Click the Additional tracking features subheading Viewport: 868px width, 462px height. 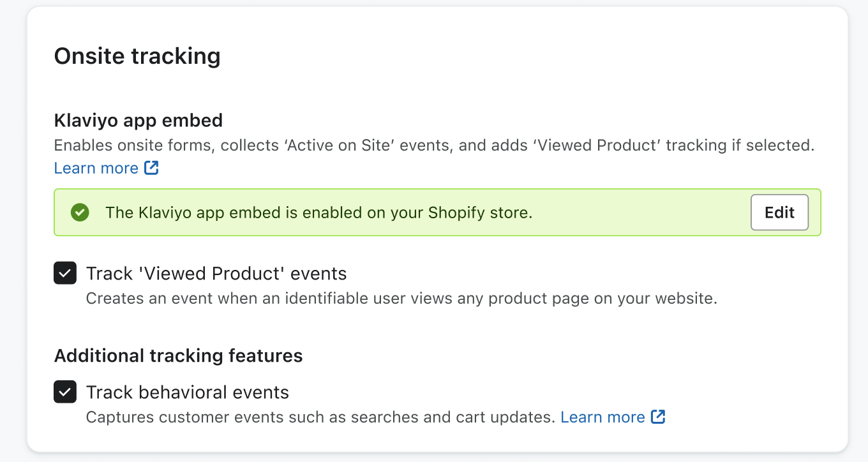tap(178, 355)
